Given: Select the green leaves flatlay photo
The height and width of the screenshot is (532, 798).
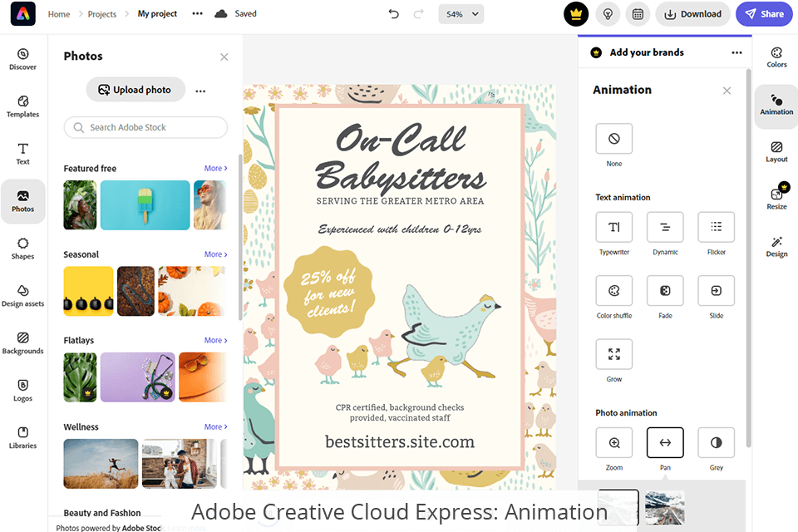Looking at the screenshot, I should click(80, 377).
